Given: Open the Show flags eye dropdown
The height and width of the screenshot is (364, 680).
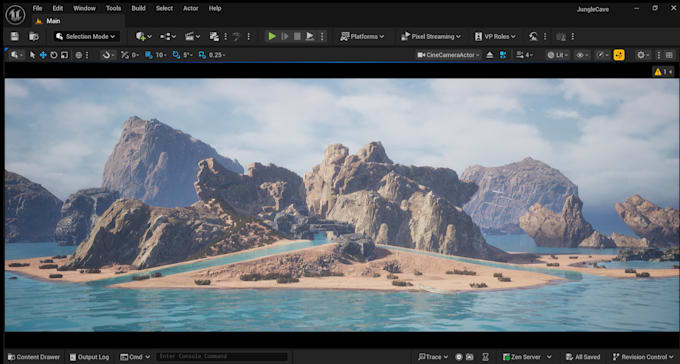Looking at the screenshot, I should 582,55.
